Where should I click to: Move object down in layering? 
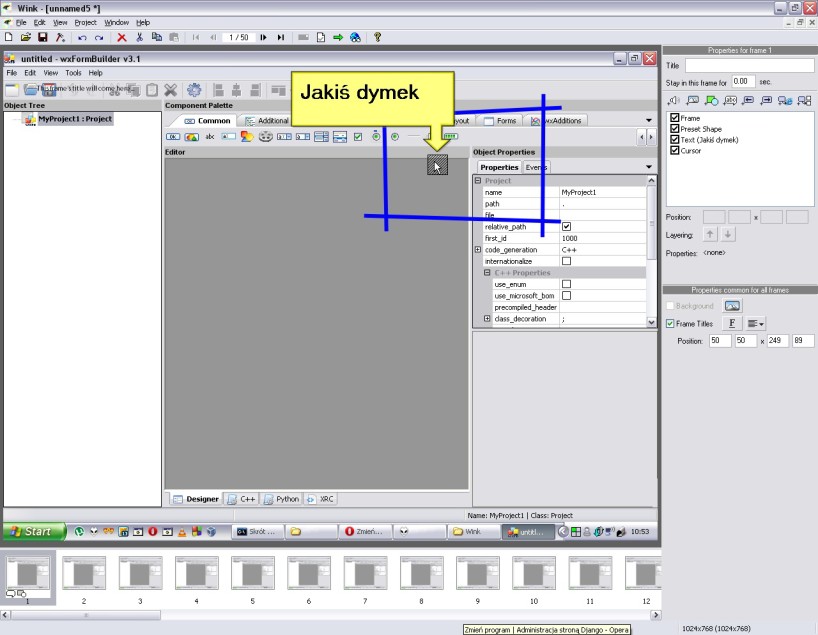(728, 235)
